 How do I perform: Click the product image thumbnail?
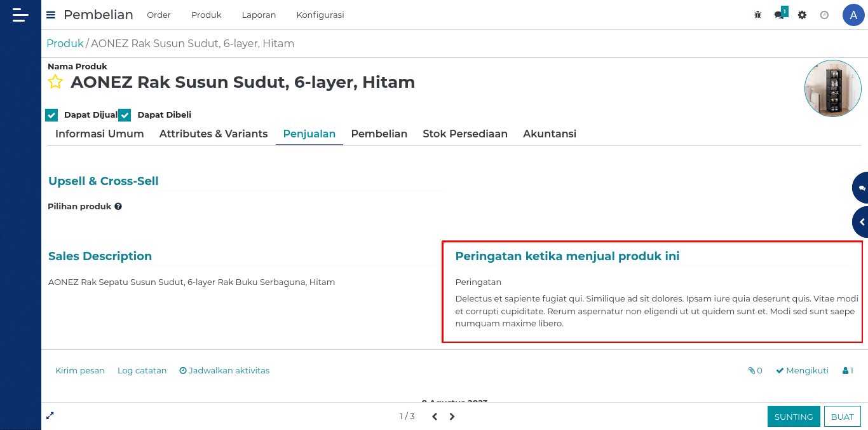pyautogui.click(x=833, y=88)
